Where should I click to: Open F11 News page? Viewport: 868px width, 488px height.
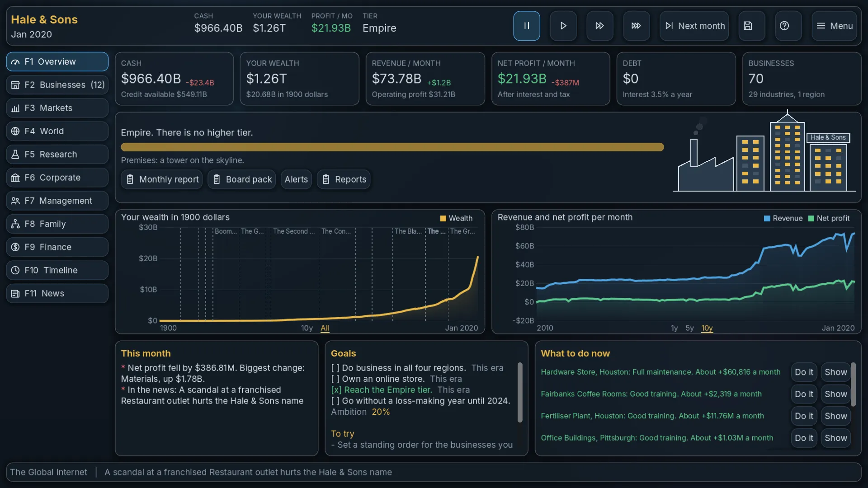click(x=57, y=293)
